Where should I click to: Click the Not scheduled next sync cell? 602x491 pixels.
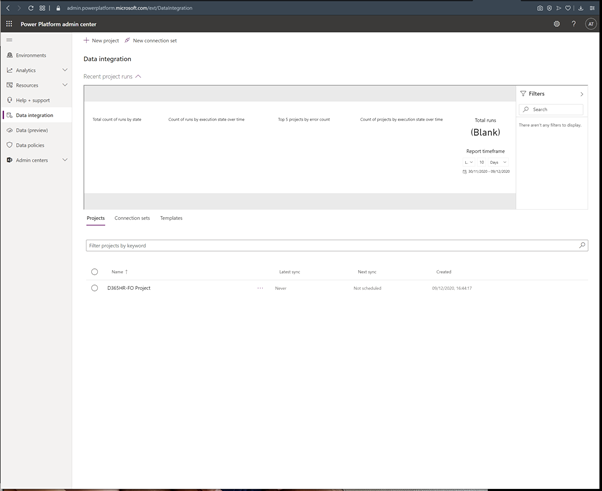(367, 288)
